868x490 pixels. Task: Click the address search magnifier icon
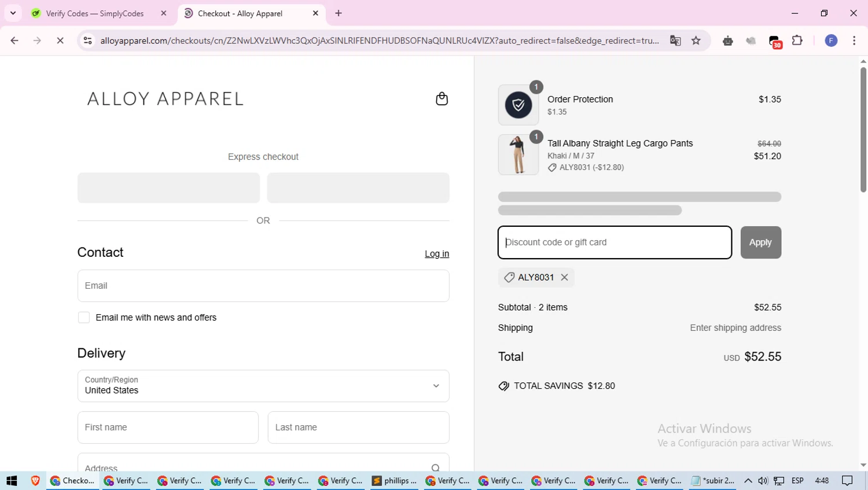435,467
